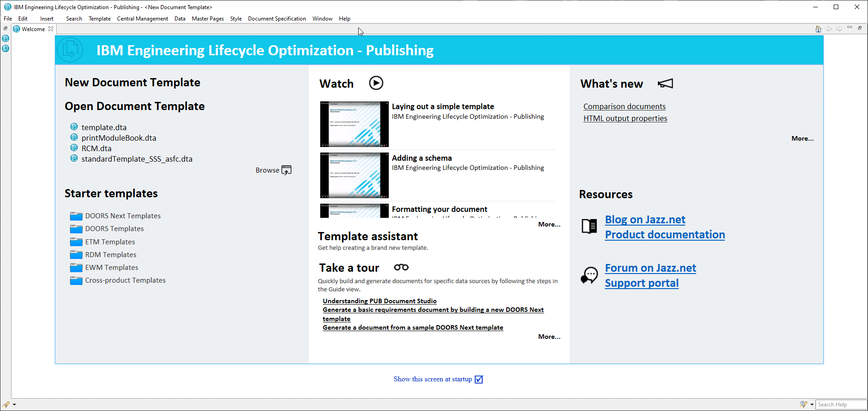The width and height of the screenshot is (868, 411).
Task: Click the Watch play button icon
Action: (376, 83)
